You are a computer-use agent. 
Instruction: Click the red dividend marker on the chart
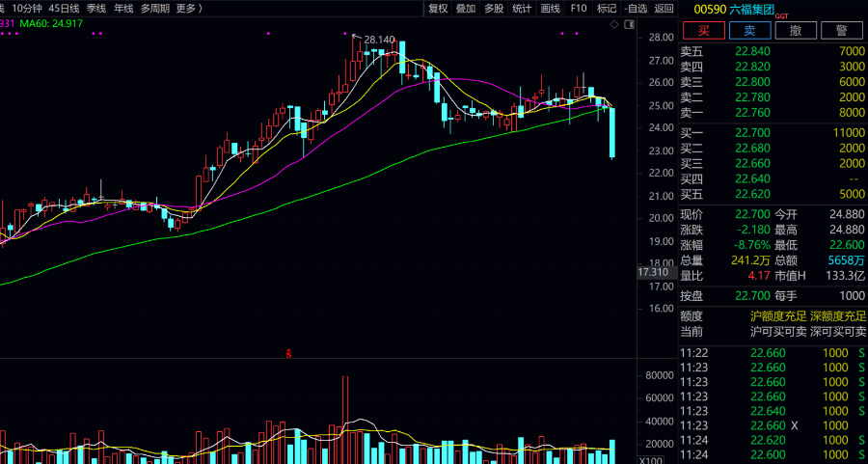tap(288, 355)
